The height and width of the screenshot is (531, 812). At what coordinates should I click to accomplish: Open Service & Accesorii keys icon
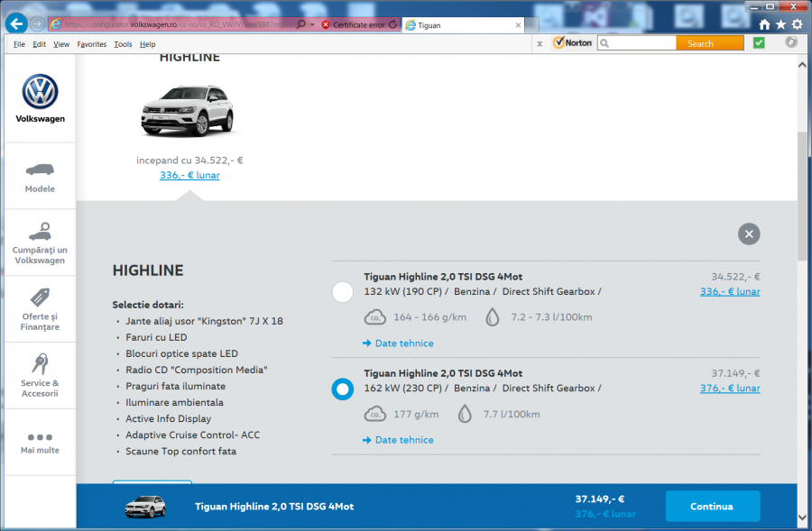click(40, 363)
